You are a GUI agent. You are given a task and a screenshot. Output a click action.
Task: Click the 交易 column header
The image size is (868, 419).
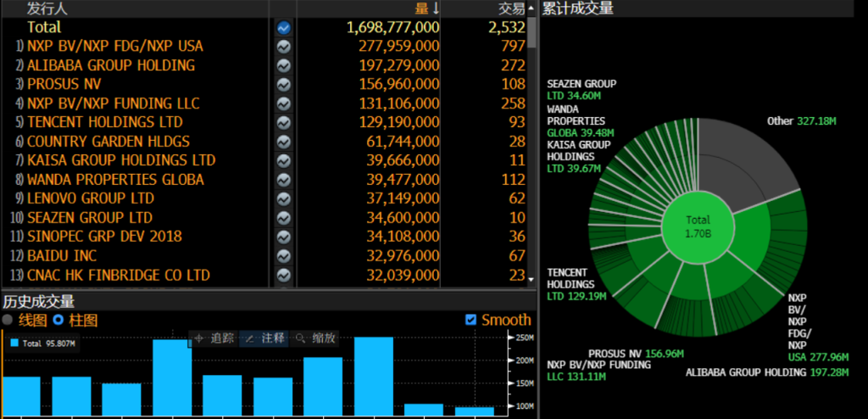coord(510,8)
